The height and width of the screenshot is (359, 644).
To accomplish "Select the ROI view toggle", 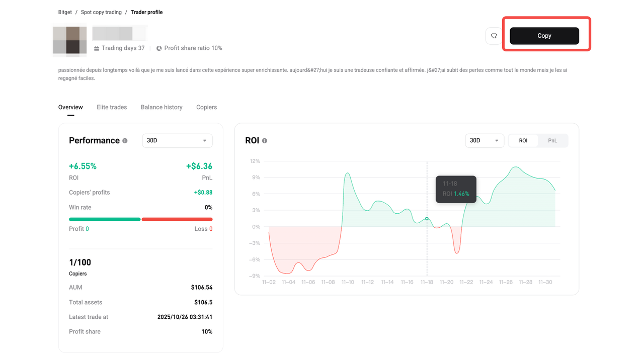I will [523, 140].
